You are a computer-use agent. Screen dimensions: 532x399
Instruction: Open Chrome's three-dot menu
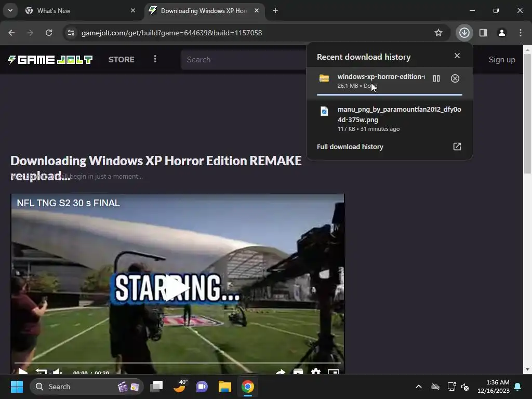coord(521,33)
